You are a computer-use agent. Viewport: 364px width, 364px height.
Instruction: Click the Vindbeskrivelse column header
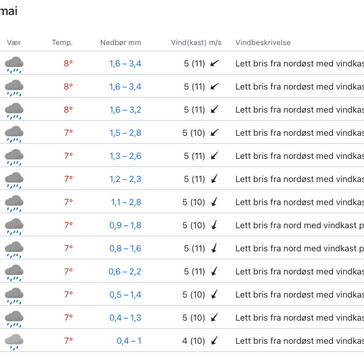tap(263, 43)
